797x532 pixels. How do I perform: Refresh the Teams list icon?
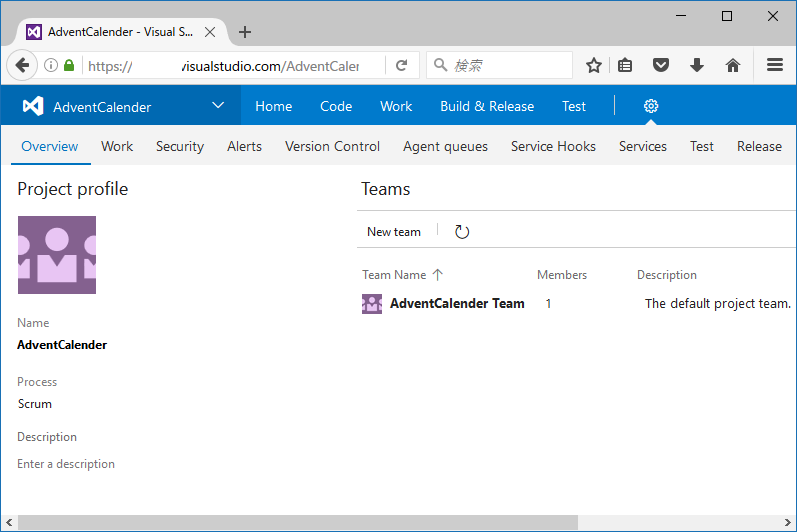[462, 232]
